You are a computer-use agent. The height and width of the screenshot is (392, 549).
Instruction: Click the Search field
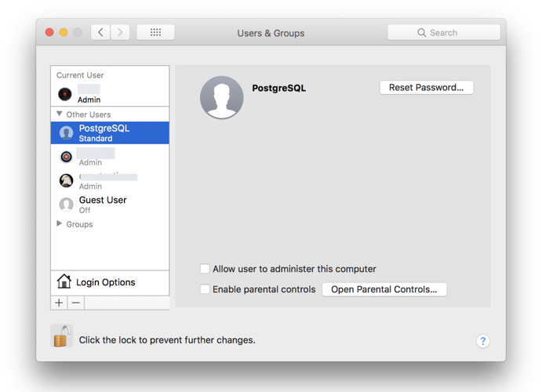pos(444,32)
